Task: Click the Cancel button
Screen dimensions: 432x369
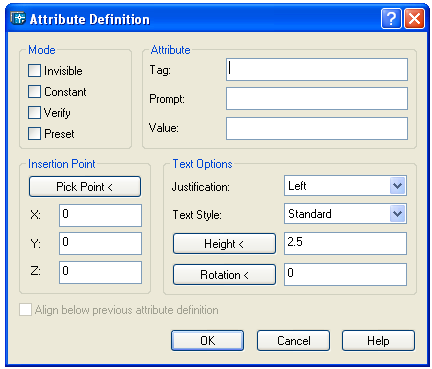Action: pyautogui.click(x=293, y=341)
